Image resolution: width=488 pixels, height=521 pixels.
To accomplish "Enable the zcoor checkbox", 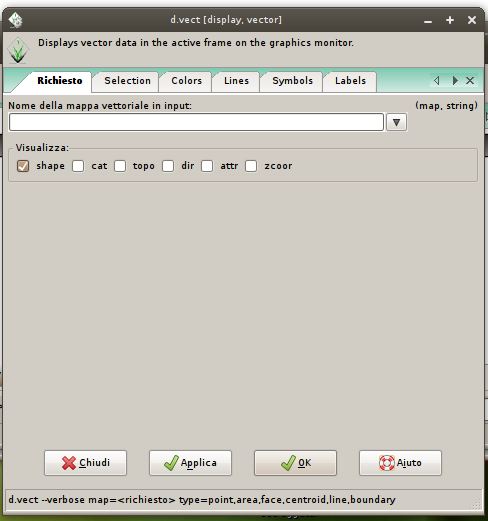I will [x=251, y=166].
